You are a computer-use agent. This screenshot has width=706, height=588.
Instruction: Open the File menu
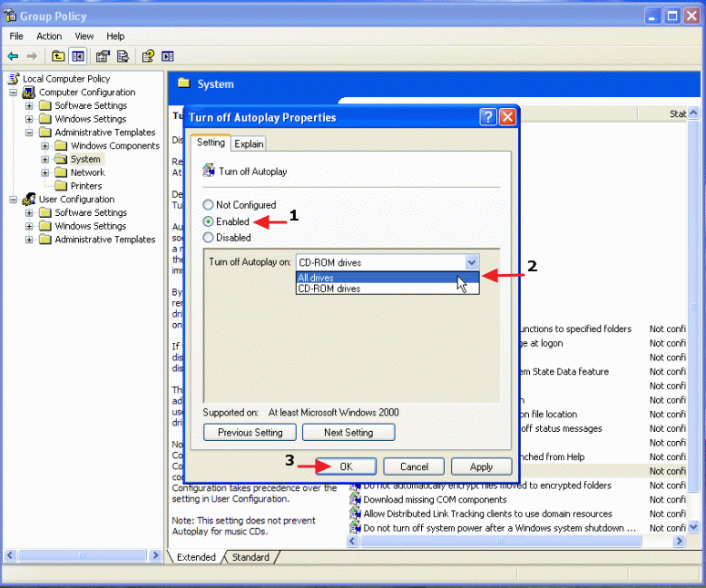click(16, 36)
